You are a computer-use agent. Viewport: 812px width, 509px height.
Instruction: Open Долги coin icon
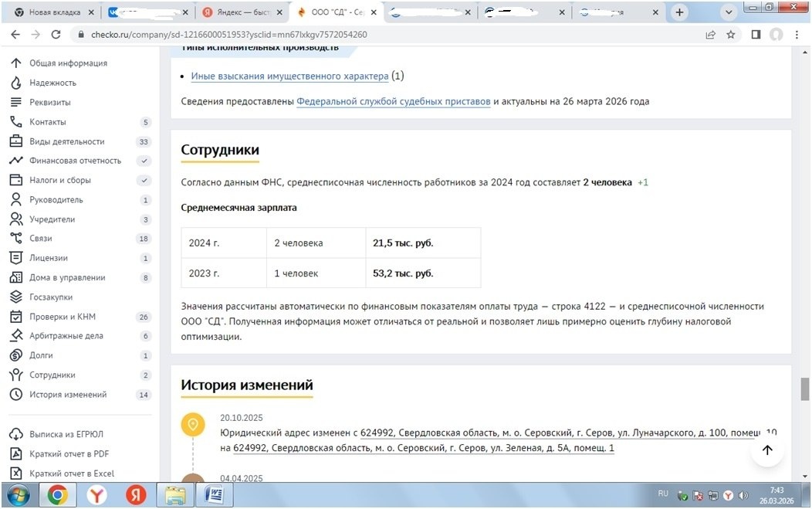[16, 355]
